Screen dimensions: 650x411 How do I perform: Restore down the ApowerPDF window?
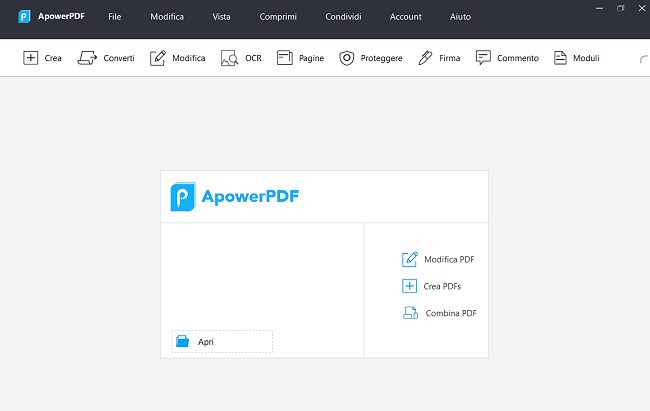[621, 8]
